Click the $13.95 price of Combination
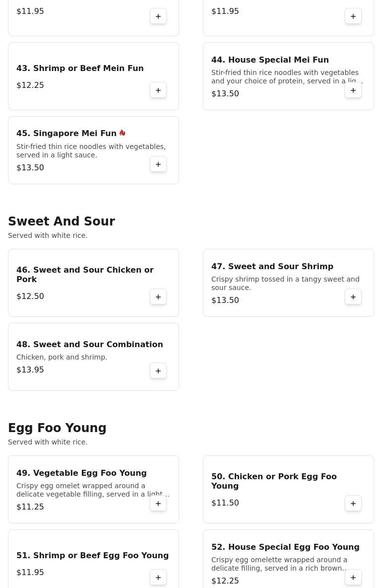Screen dimensions: 382x588 [30, 370]
